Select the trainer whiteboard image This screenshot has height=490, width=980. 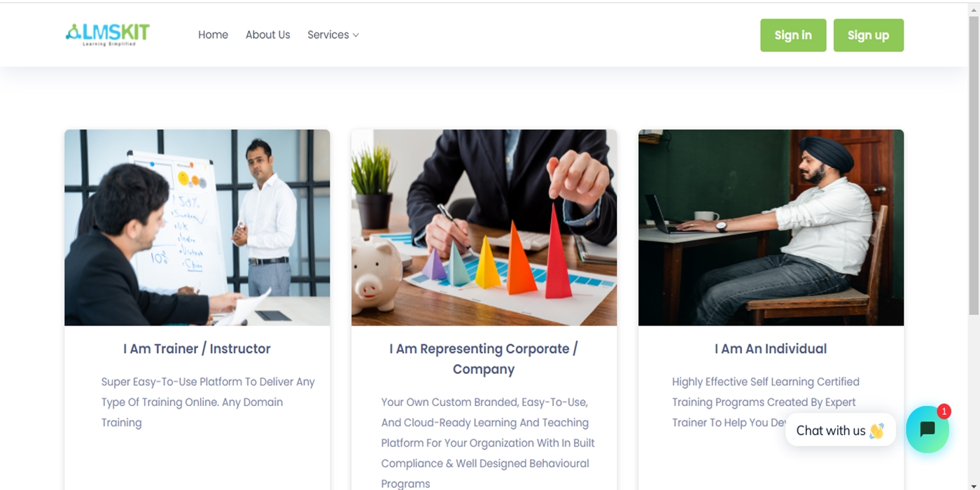coord(197,227)
